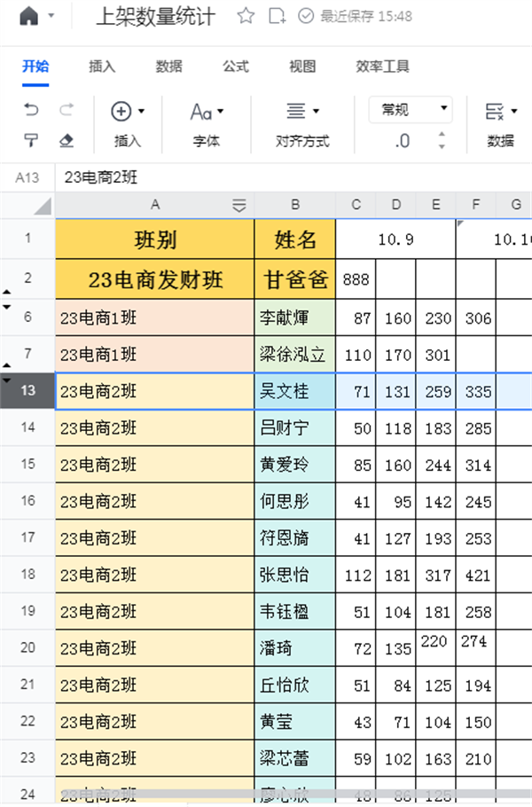Image resolution: width=532 pixels, height=807 pixels.
Task: Click the cell 甘爸爸
Action: (x=295, y=279)
